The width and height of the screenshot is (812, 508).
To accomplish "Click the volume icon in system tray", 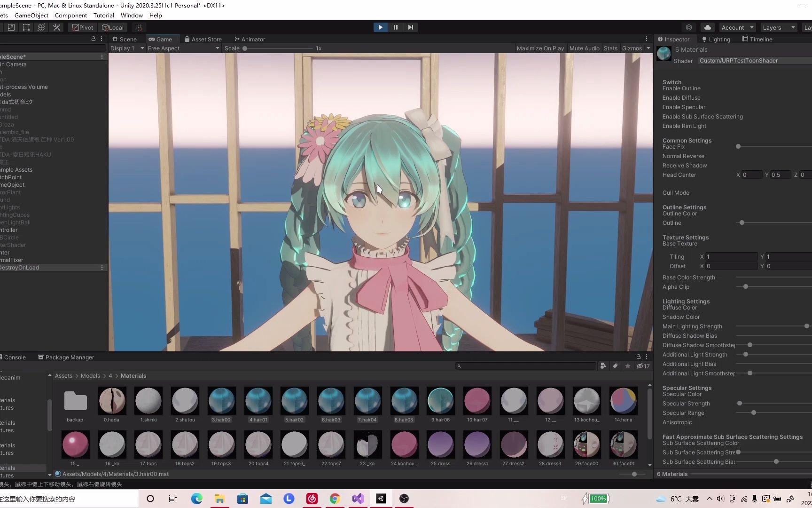I will click(x=721, y=499).
